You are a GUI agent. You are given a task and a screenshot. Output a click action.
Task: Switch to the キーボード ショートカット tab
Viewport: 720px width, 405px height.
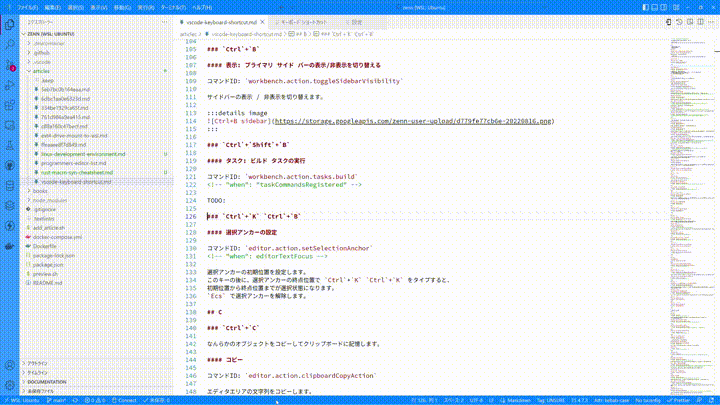[304, 22]
